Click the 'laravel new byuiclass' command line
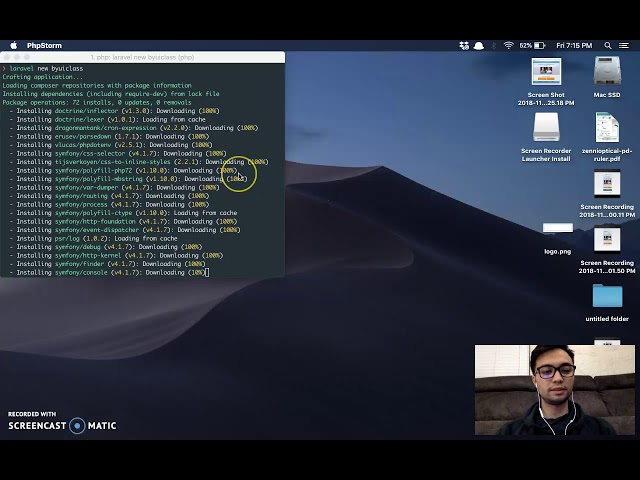This screenshot has height=480, width=640. point(43,69)
